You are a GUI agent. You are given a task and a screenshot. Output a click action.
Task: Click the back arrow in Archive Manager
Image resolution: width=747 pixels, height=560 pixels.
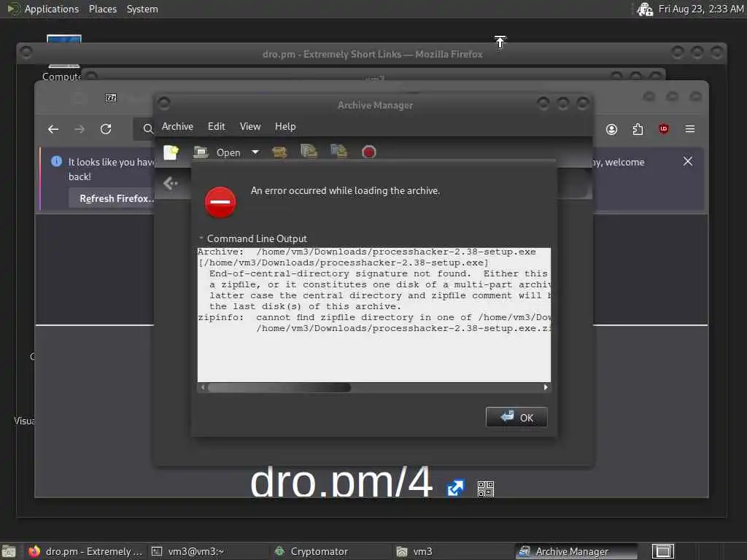pyautogui.click(x=170, y=183)
